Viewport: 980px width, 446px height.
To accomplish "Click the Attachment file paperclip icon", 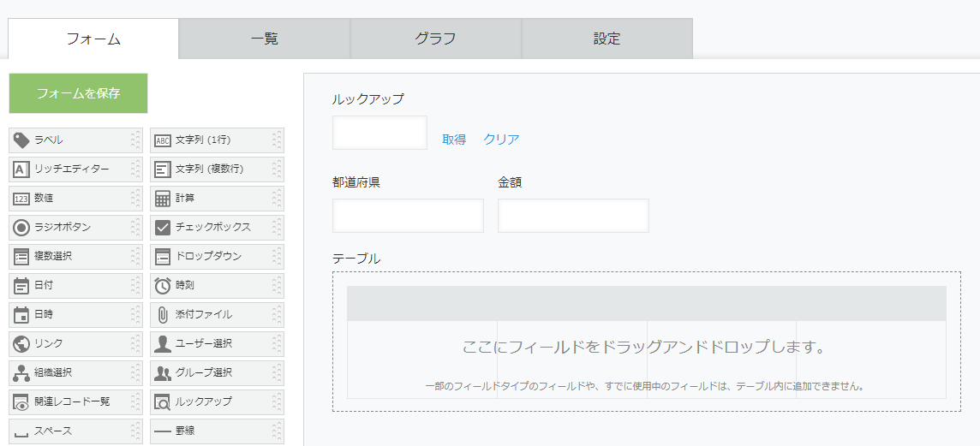I will tap(163, 315).
